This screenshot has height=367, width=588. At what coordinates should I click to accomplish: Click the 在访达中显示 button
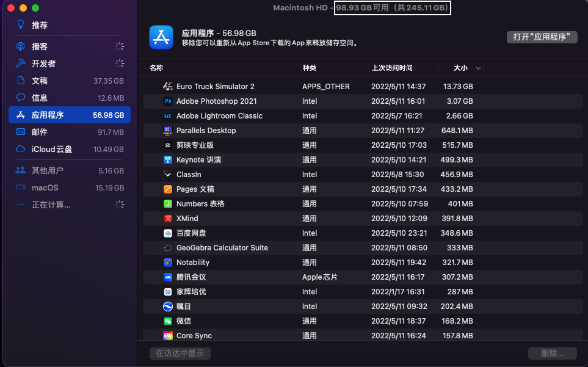tap(180, 353)
